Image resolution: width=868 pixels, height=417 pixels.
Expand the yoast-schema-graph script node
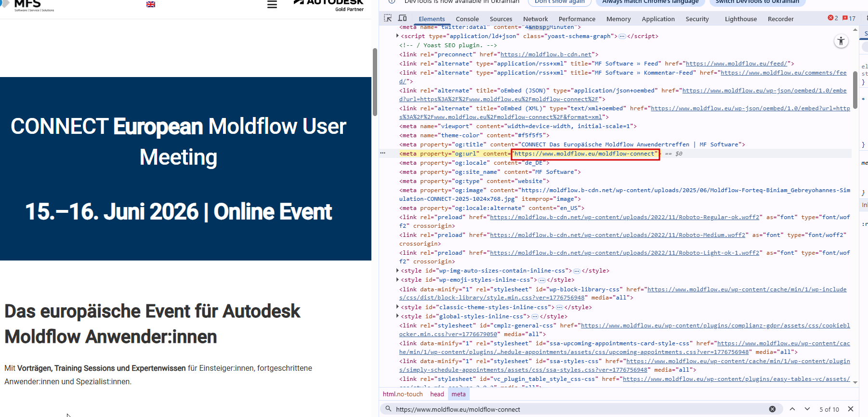[x=397, y=36]
